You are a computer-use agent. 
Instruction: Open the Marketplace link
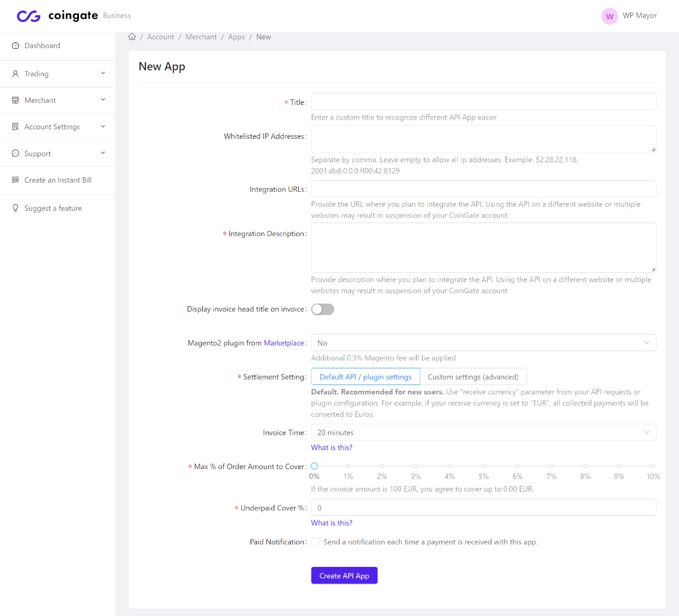pos(284,343)
